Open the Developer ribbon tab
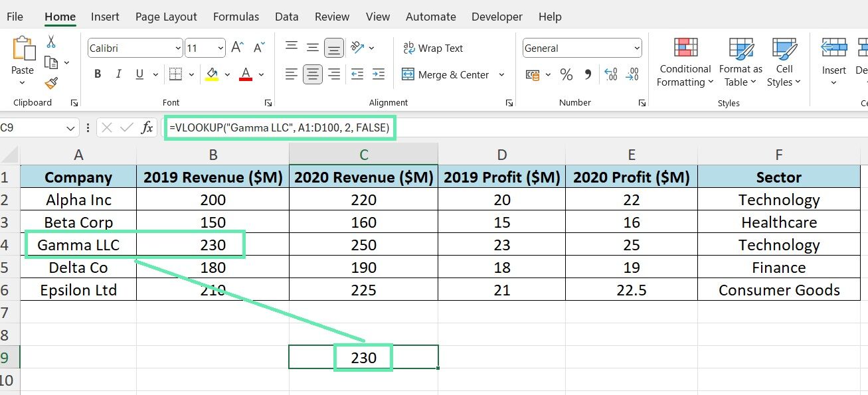This screenshot has width=868, height=395. click(x=497, y=16)
